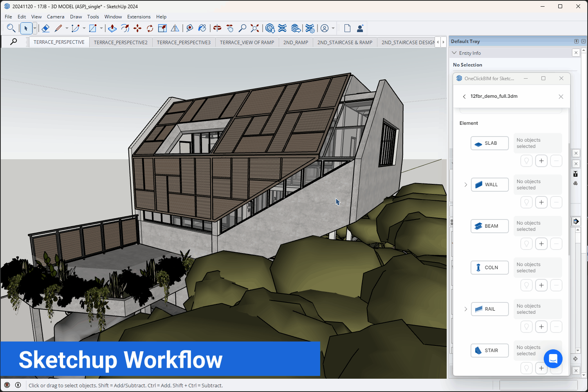
Task: Add selected objects to COLN with plus
Action: pyautogui.click(x=541, y=285)
